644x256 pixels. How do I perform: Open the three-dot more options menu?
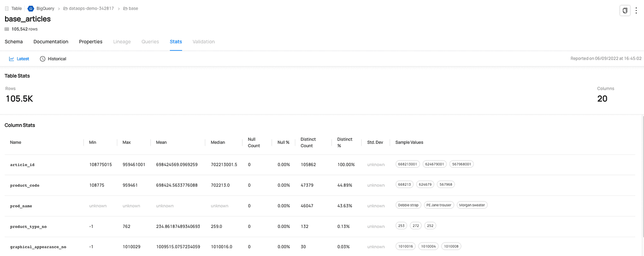636,10
